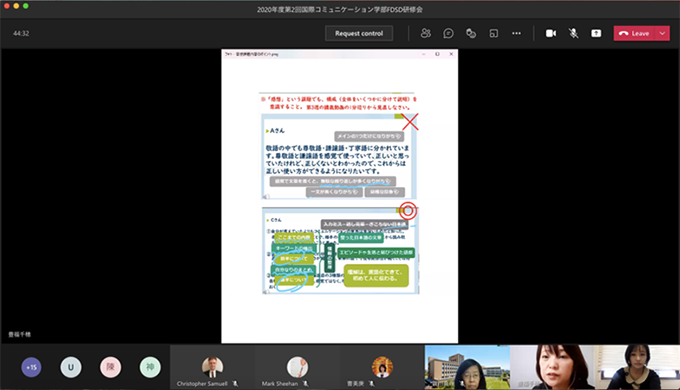680x390 pixels.
Task: Click the Cさん heading in the shared slide
Action: [x=276, y=220]
